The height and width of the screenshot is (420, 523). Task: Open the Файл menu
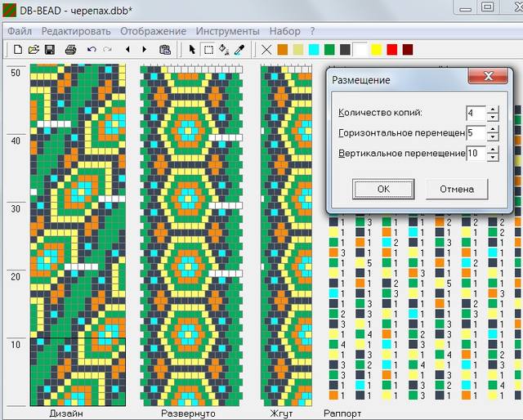coord(20,30)
